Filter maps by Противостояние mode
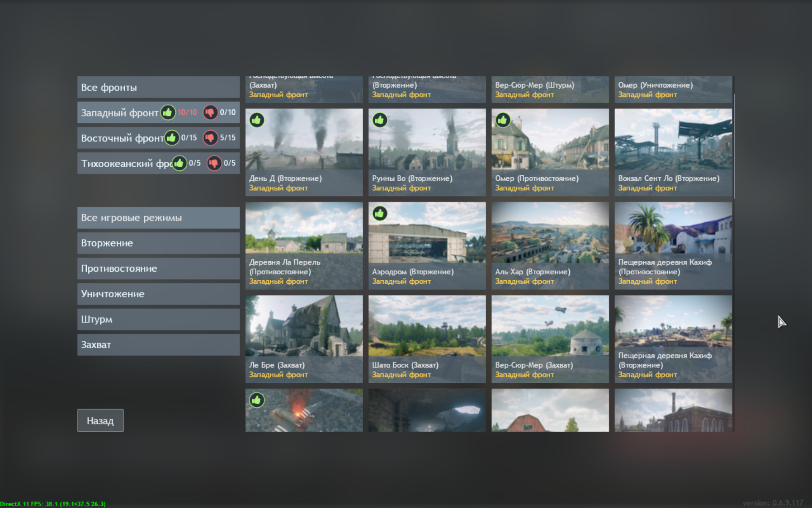The image size is (812, 508). tap(158, 268)
